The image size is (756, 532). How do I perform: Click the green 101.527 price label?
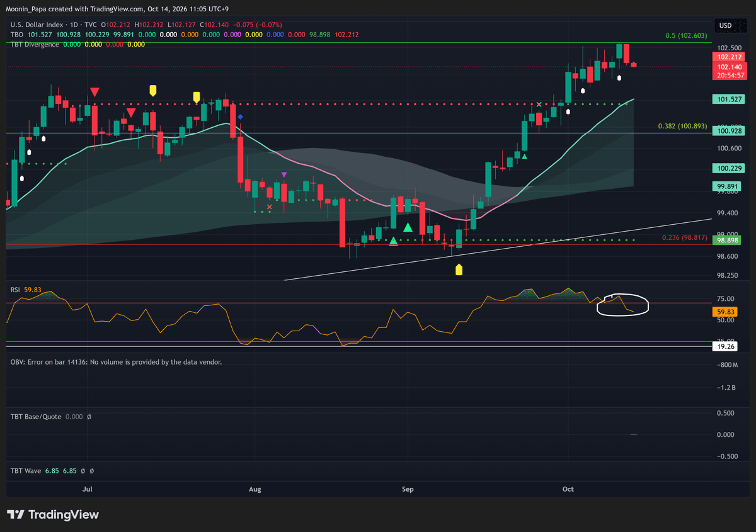coord(728,99)
